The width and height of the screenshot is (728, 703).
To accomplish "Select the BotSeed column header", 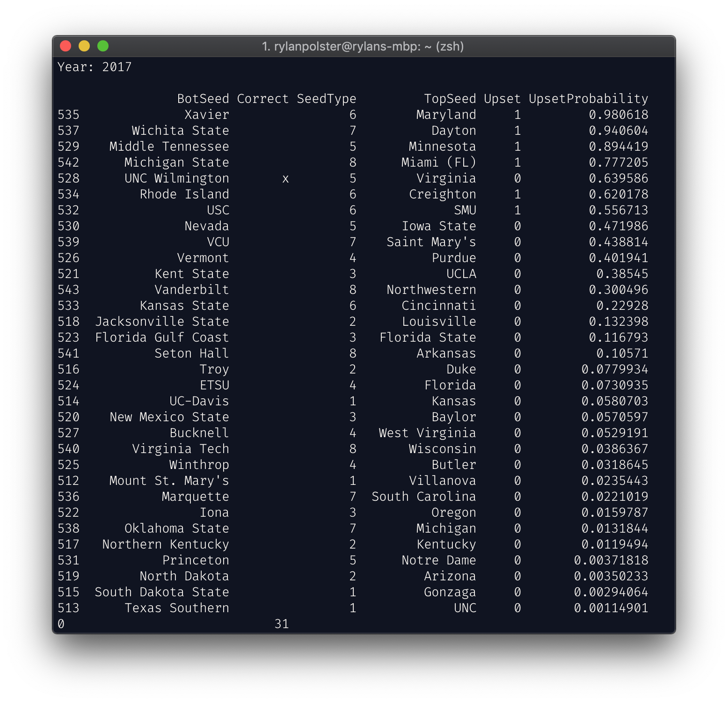I will [x=203, y=99].
